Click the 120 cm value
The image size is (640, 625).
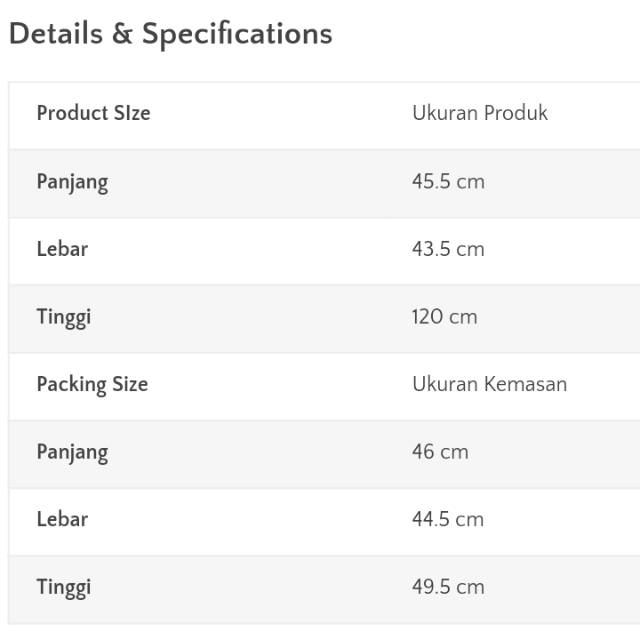coord(444,317)
